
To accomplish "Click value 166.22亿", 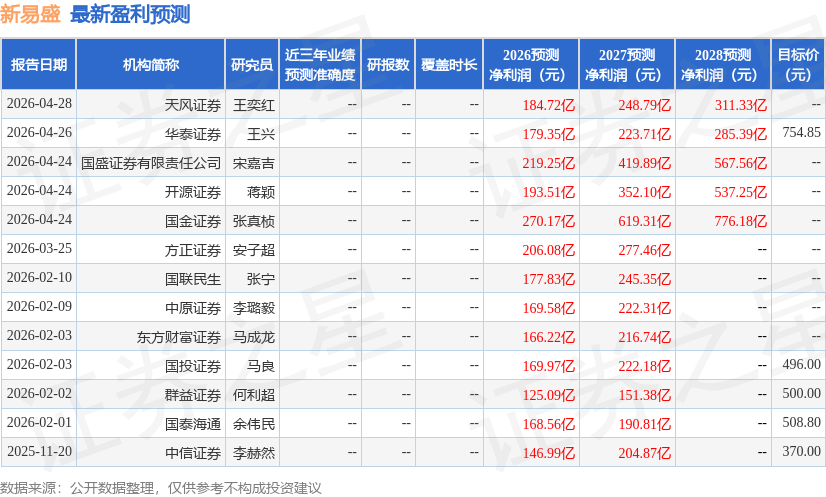I will (x=548, y=337).
